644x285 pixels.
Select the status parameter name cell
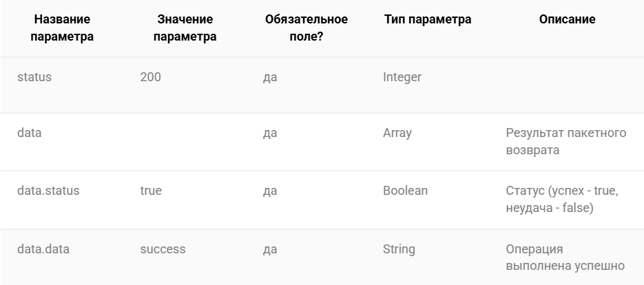(34, 77)
